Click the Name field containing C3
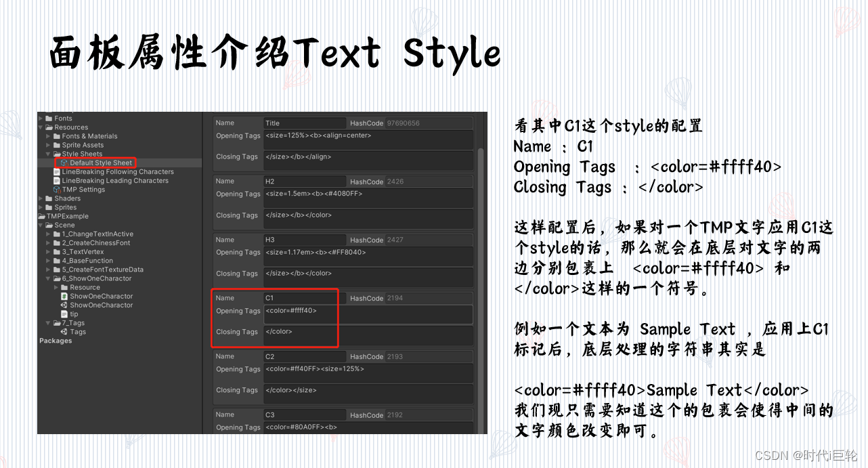Screen dimensions: 868x468 click(x=305, y=414)
